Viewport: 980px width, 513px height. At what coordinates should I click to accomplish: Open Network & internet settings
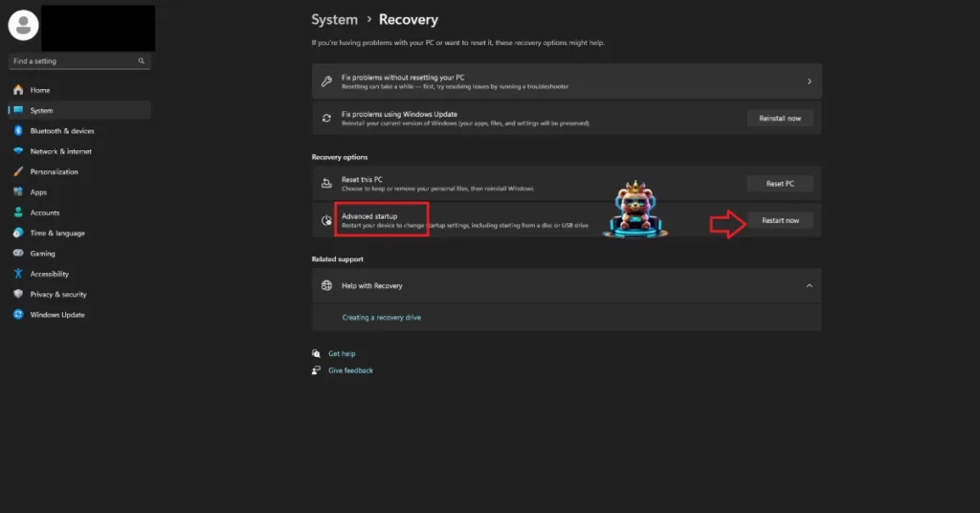pyautogui.click(x=79, y=151)
